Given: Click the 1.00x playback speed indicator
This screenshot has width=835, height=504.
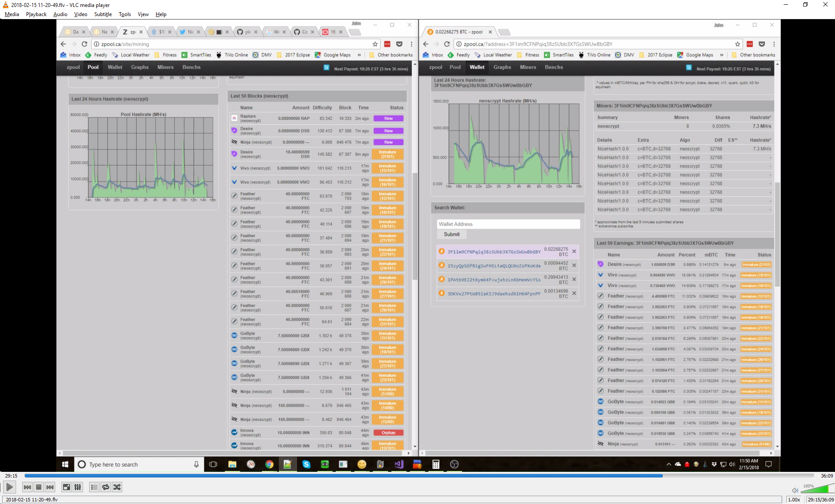Looking at the screenshot, I should coord(794,500).
